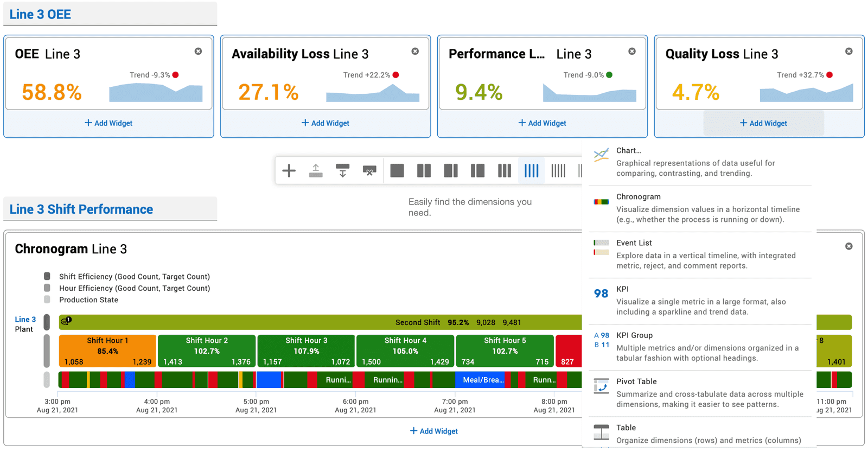Select the narrow-left wide-right layout icon
868x452 pixels.
[477, 171]
